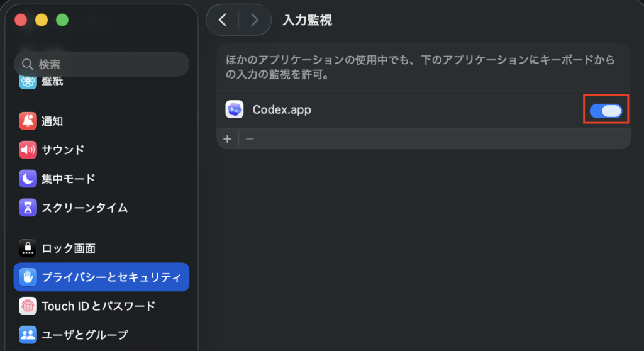Disable input monitoring for Codex.app
The width and height of the screenshot is (644, 351).
click(606, 111)
